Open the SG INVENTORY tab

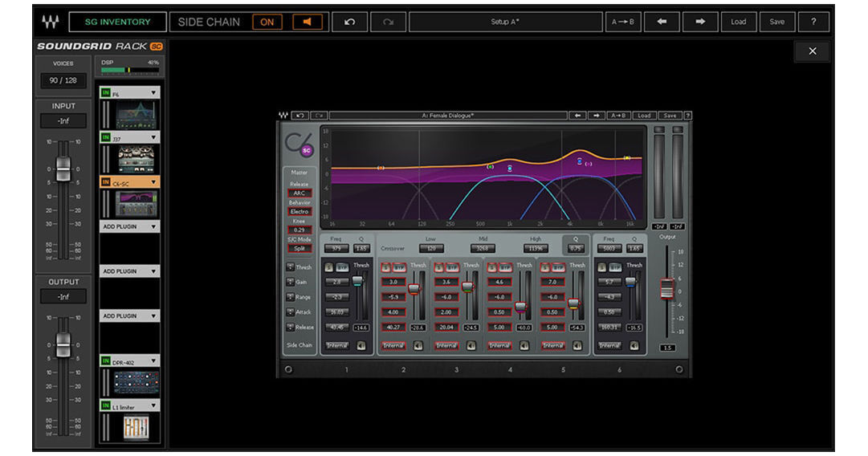coord(117,22)
